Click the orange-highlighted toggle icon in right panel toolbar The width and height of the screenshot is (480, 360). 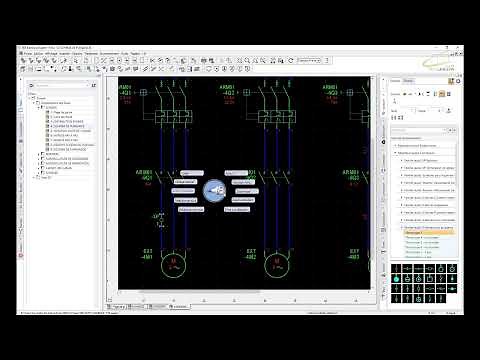pyautogui.click(x=442, y=94)
